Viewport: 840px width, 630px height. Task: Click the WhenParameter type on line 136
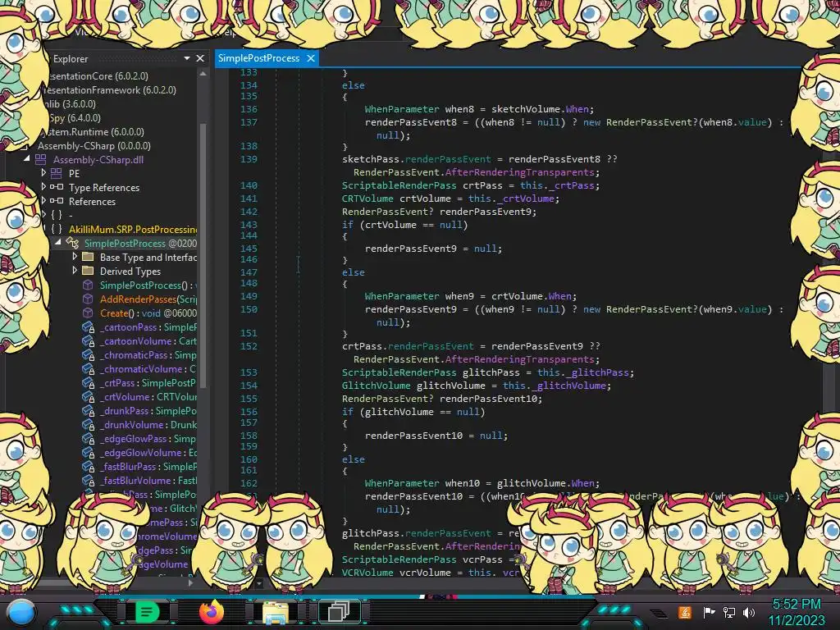402,109
